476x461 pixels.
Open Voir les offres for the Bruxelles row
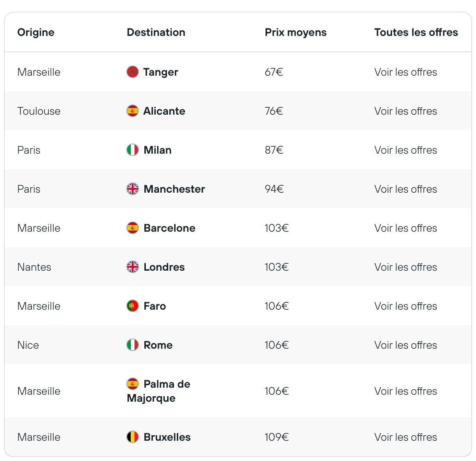pos(405,437)
